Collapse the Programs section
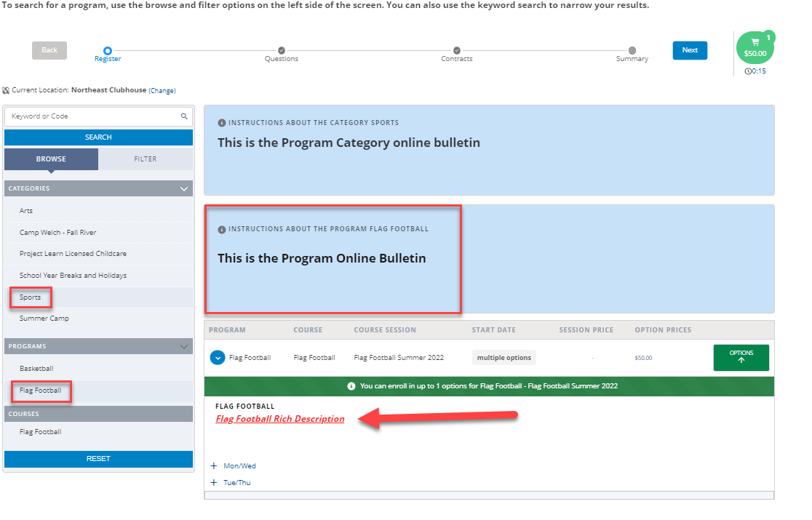 click(183, 345)
